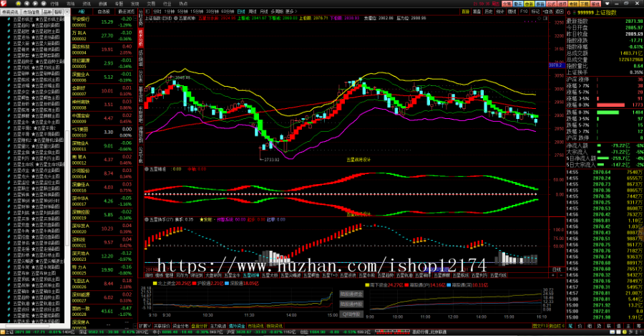Click the pink 选项 shortcut button
Image resolution: width=644 pixels, height=336 pixels.
(562, 4)
